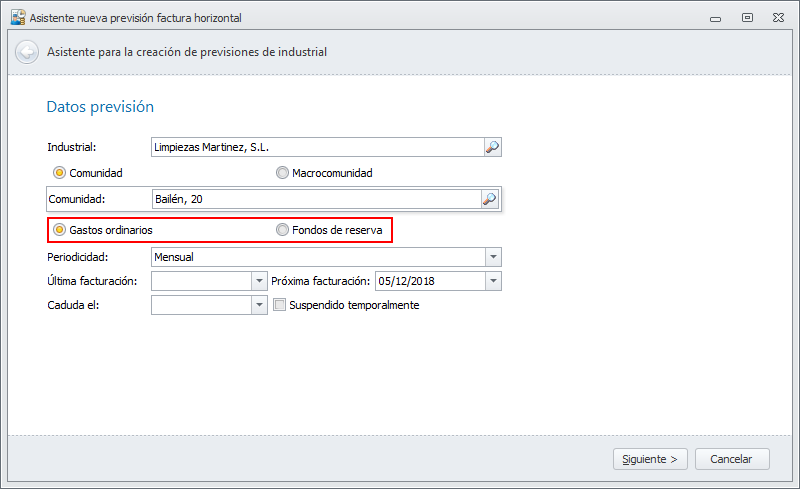The height and width of the screenshot is (489, 800).
Task: Open the Próxima facturación date picker arrow
Action: (x=493, y=281)
